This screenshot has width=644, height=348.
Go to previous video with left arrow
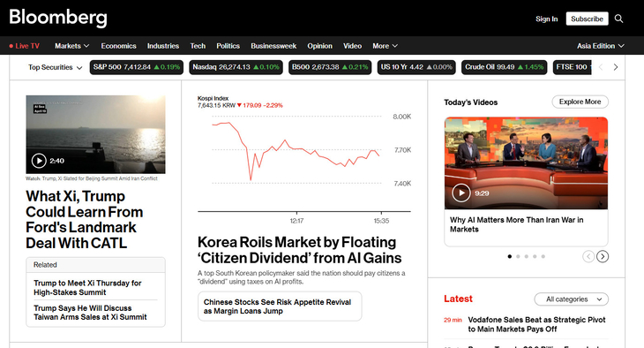(588, 256)
